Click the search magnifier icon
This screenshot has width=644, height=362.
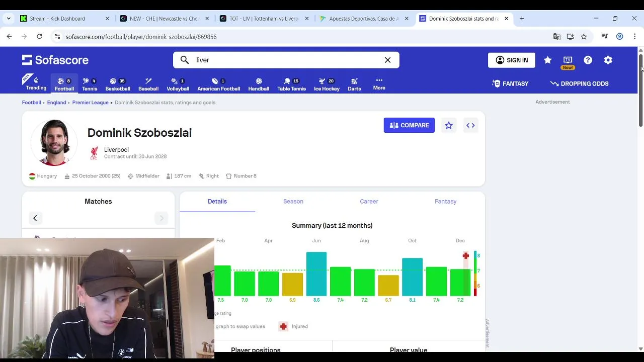pos(185,60)
